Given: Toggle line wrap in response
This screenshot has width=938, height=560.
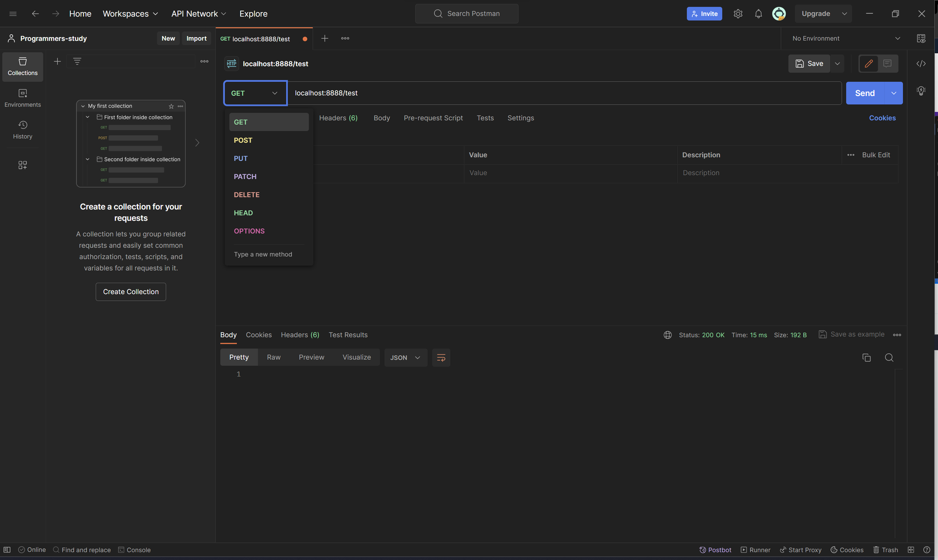Looking at the screenshot, I should click(441, 358).
